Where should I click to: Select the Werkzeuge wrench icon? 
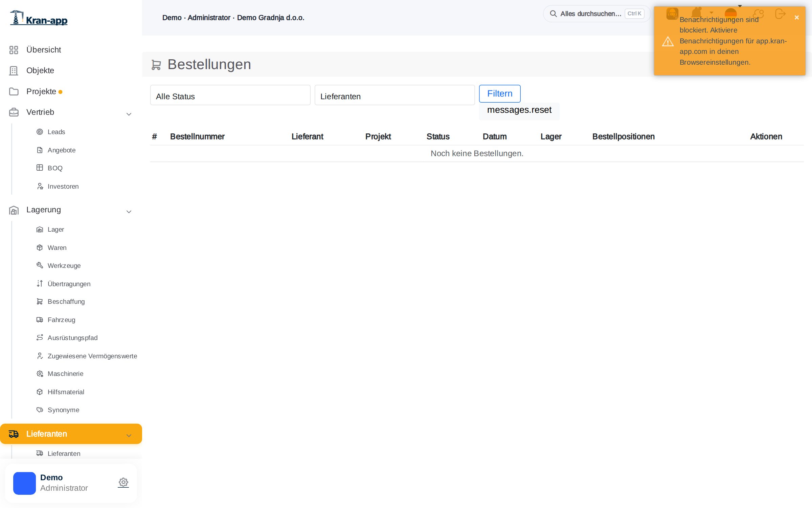coord(40,265)
